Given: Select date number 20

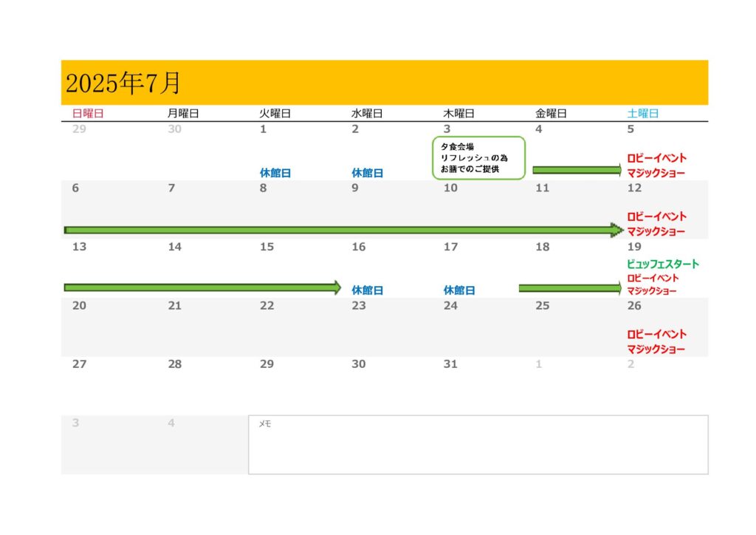Looking at the screenshot, I should tap(79, 305).
